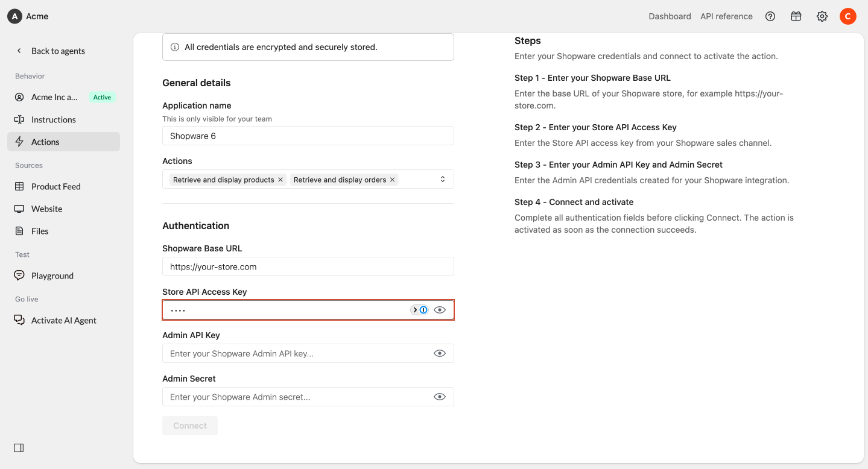Click the back arrow icon

(x=19, y=51)
